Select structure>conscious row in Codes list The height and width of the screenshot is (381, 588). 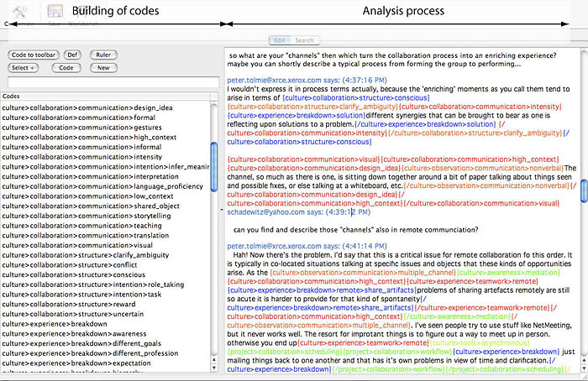pos(105,274)
